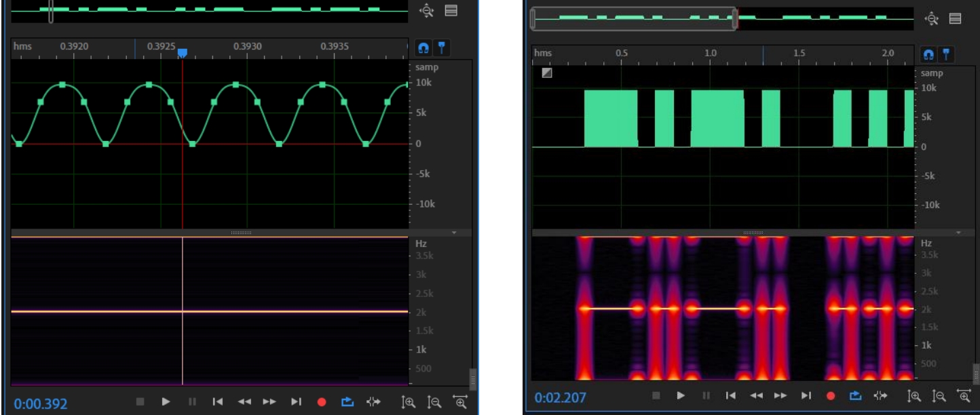Zoom in amplitude in the 0:02.207 editor
The height and width of the screenshot is (415, 980).
pyautogui.click(x=914, y=396)
